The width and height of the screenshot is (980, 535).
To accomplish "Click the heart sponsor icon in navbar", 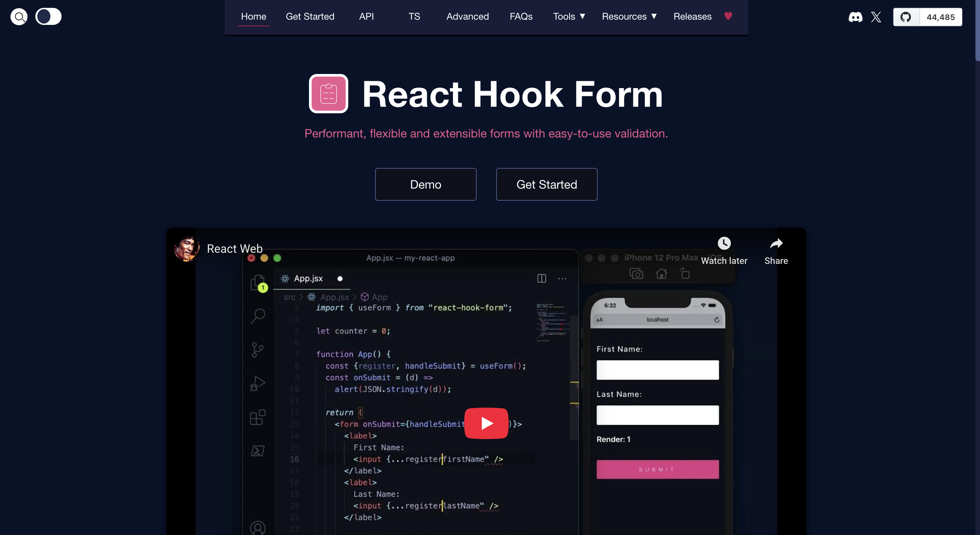I will 728,16.
